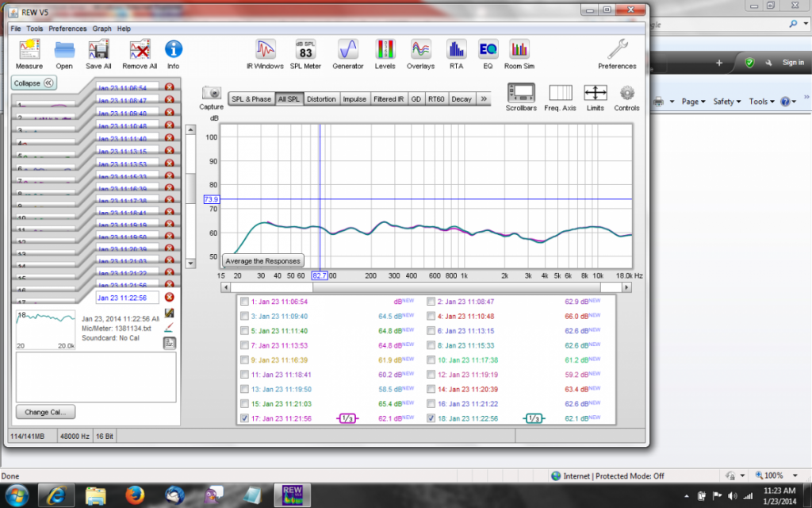Launch Firefox from the taskbar

[135, 495]
